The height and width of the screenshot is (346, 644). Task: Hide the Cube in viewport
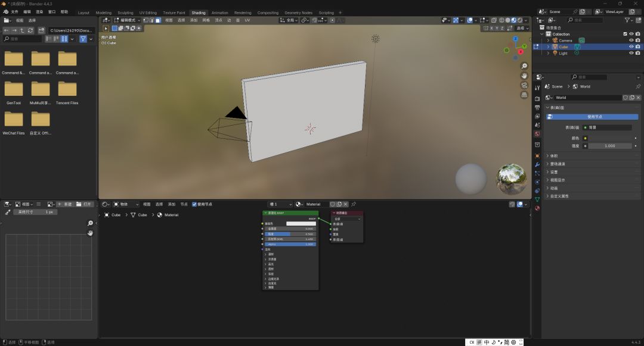pyautogui.click(x=631, y=46)
